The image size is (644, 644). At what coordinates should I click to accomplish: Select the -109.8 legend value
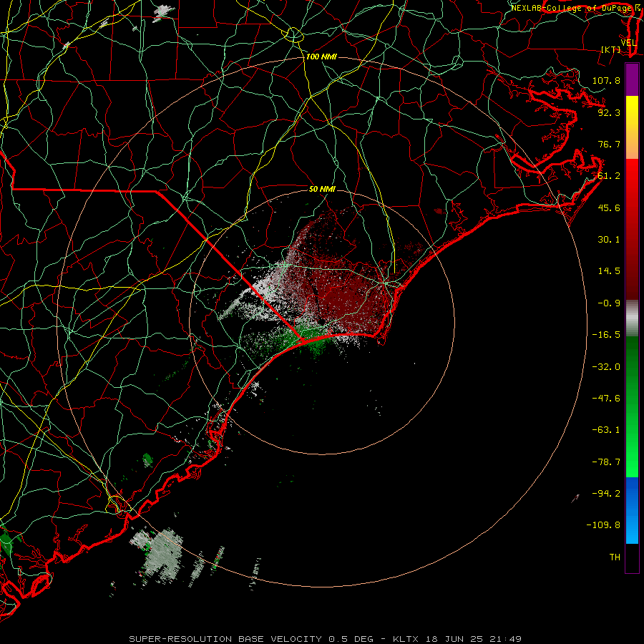point(603,525)
